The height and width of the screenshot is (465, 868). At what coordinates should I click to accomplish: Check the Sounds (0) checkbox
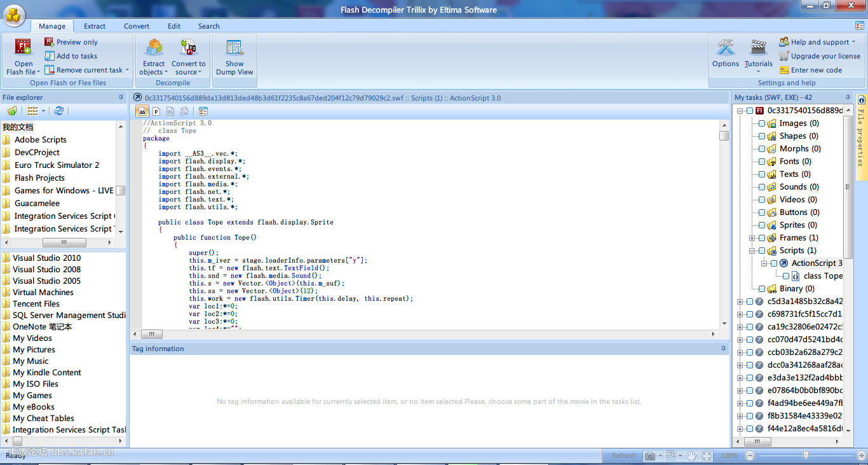point(762,187)
